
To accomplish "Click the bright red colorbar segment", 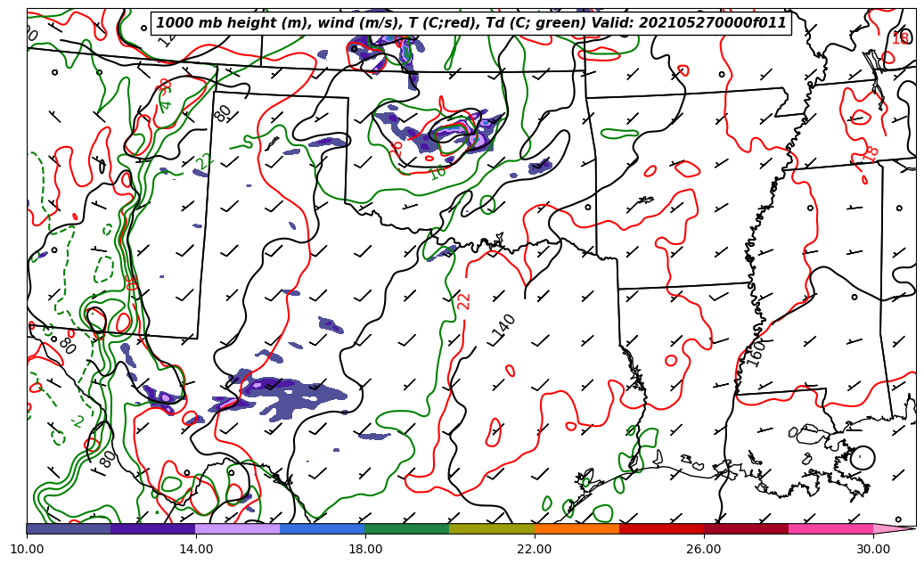I will coord(661,528).
